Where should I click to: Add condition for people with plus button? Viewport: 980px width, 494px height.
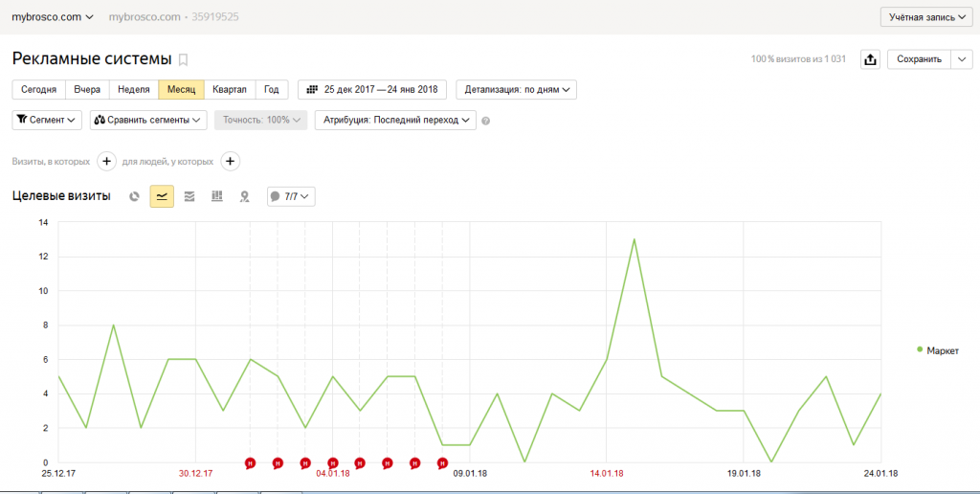coord(231,161)
